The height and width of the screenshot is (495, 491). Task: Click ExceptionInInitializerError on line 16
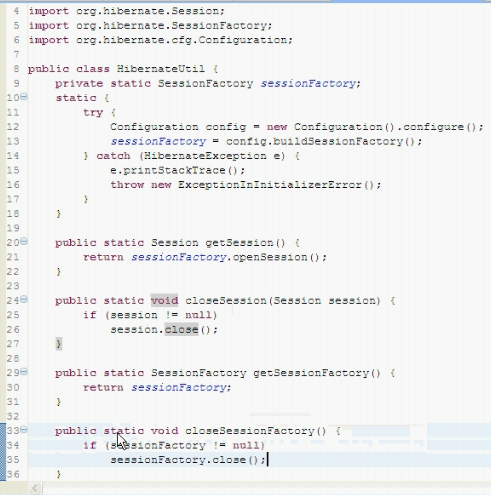coord(270,185)
